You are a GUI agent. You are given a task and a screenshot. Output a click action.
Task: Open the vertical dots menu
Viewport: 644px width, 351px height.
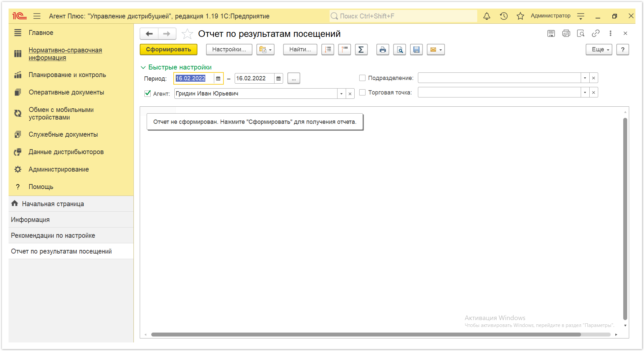click(610, 33)
